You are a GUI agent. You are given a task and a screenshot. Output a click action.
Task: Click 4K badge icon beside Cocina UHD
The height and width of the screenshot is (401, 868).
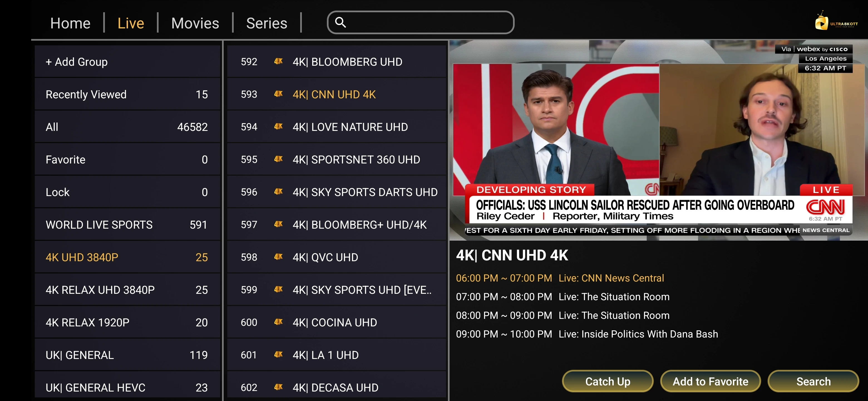coord(278,322)
